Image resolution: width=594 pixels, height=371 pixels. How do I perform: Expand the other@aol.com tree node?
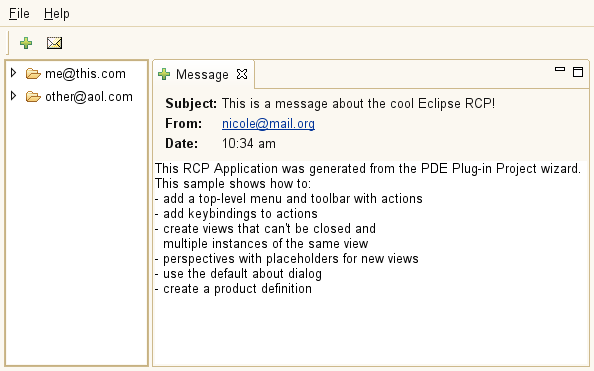click(x=13, y=96)
